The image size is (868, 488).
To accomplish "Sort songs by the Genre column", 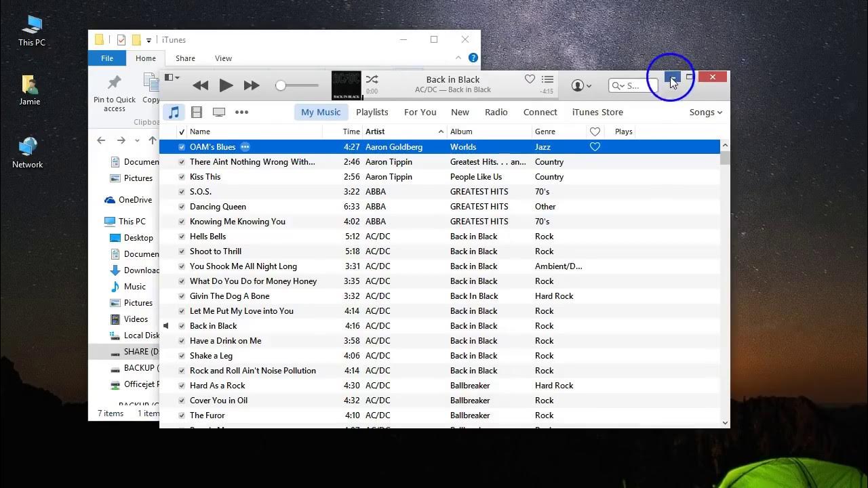I will (x=559, y=131).
